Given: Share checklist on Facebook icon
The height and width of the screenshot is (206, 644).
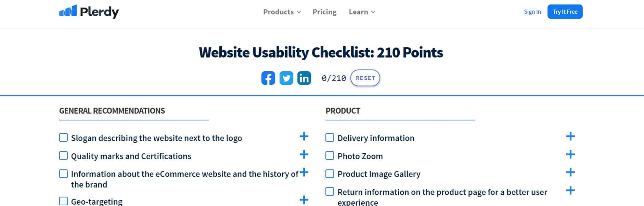Looking at the screenshot, I should coord(268,78).
